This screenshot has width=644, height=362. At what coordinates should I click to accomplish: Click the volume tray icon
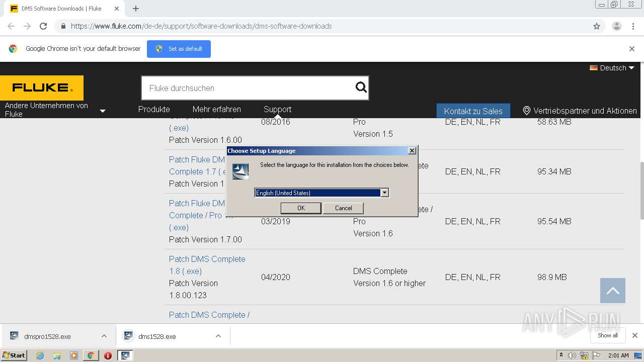(572, 355)
